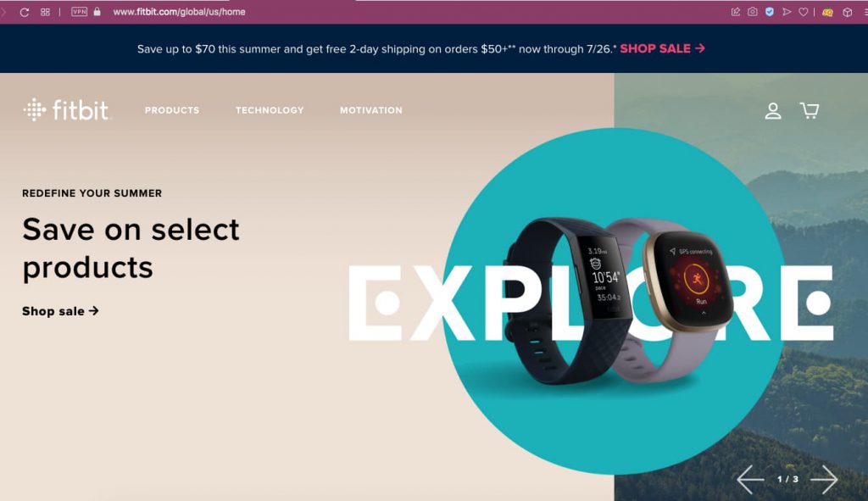Click the send flow arrow icon
Viewport: 868px width, 501px height.
(x=787, y=12)
